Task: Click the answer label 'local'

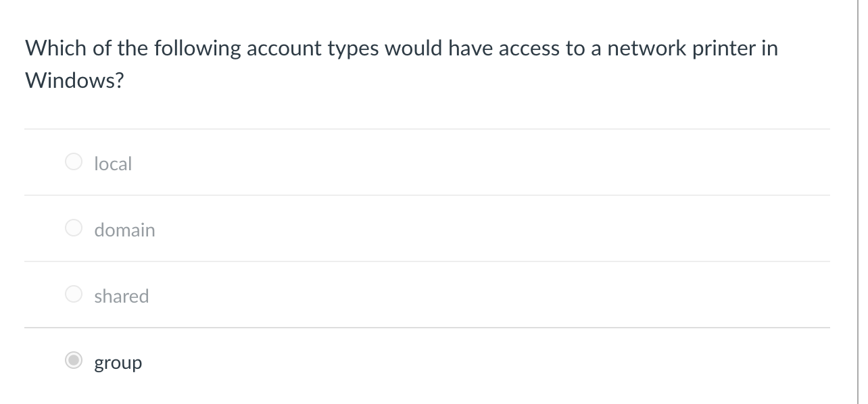Action: 112,163
